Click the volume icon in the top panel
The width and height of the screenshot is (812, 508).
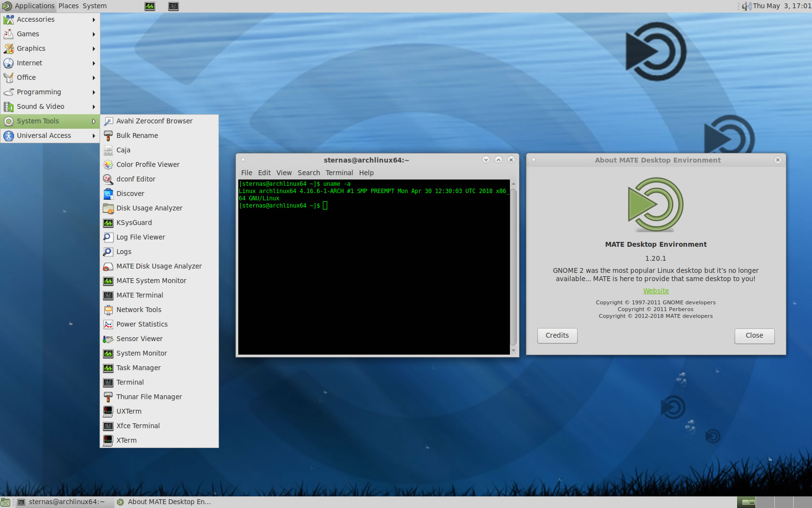[746, 6]
